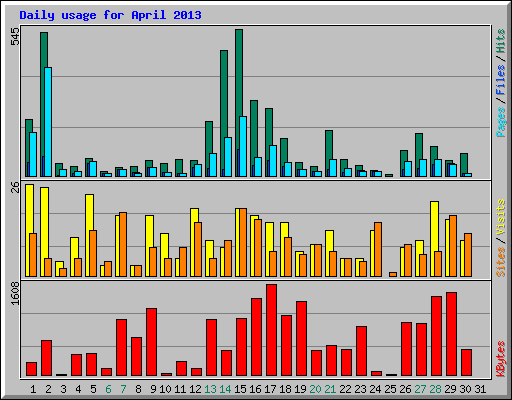
Task: Click the 'KBytes' legend label
Action: tap(500, 359)
